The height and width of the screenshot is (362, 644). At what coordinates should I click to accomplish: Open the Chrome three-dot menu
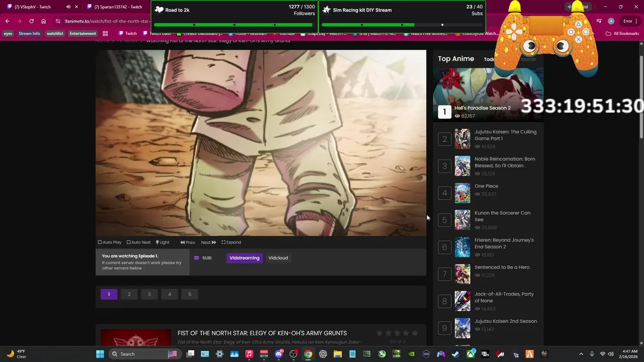637,21
